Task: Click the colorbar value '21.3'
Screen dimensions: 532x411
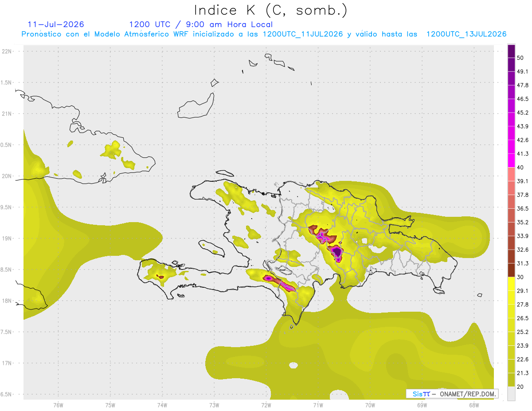Action: (x=523, y=373)
